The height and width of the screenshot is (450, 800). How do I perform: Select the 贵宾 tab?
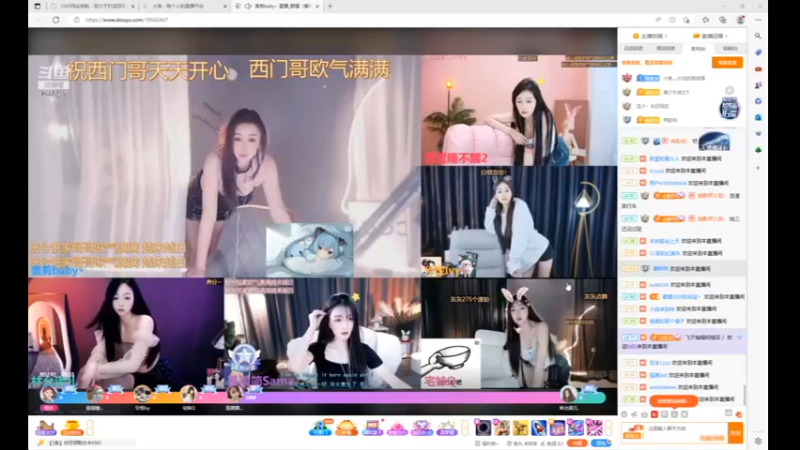point(698,48)
